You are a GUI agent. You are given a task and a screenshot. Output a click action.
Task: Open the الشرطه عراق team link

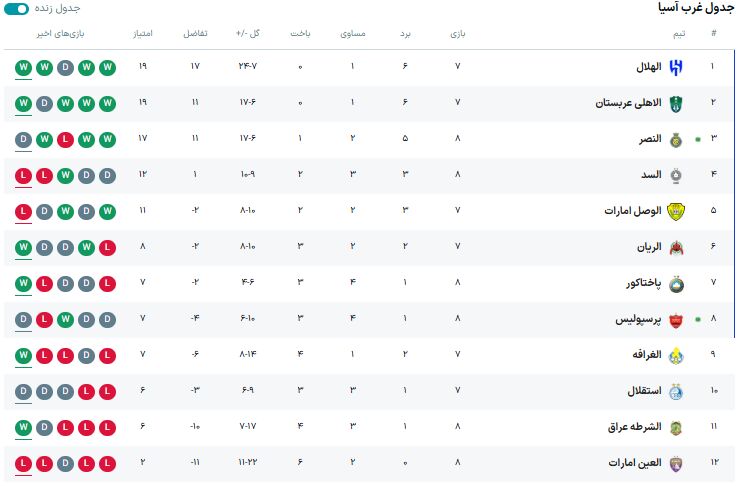636,427
